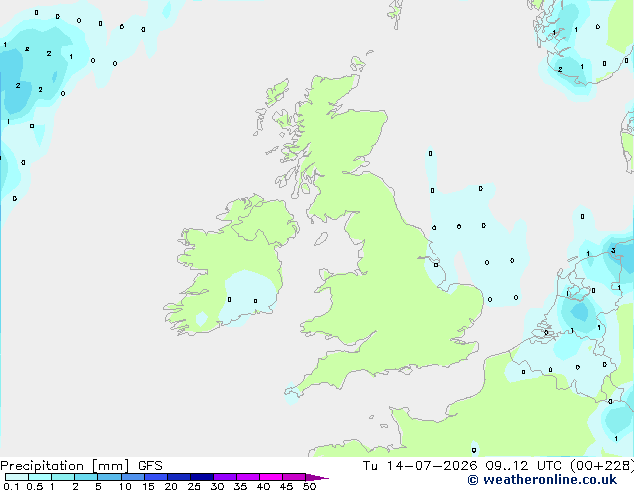Click the 40–45 mm magenta legend swatch
The image size is (634, 490).
(271, 477)
